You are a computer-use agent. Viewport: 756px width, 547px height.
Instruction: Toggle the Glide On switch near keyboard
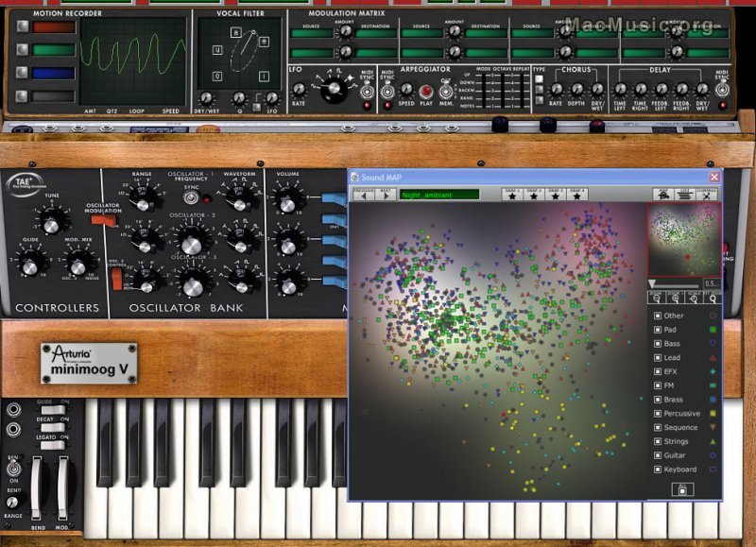tap(53, 410)
